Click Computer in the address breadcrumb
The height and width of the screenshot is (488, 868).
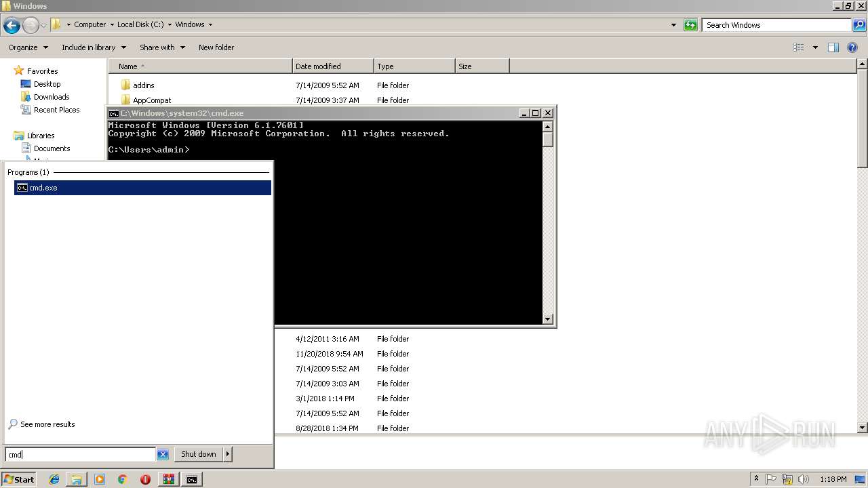click(90, 24)
